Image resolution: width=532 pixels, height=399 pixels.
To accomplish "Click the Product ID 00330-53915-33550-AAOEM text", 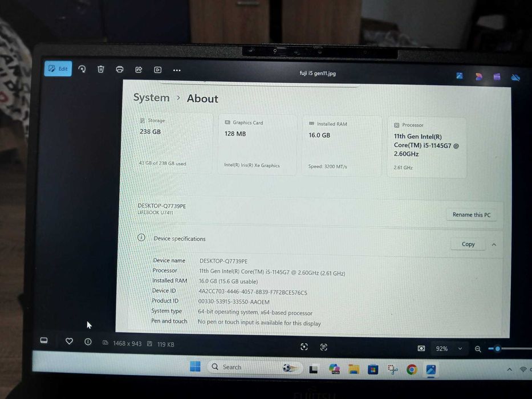I will pos(234,302).
